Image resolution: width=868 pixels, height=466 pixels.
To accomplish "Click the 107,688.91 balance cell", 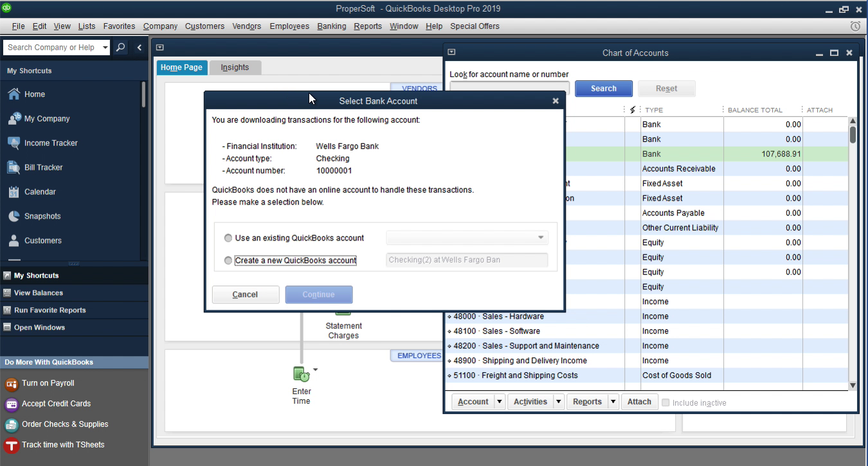I will (x=763, y=154).
